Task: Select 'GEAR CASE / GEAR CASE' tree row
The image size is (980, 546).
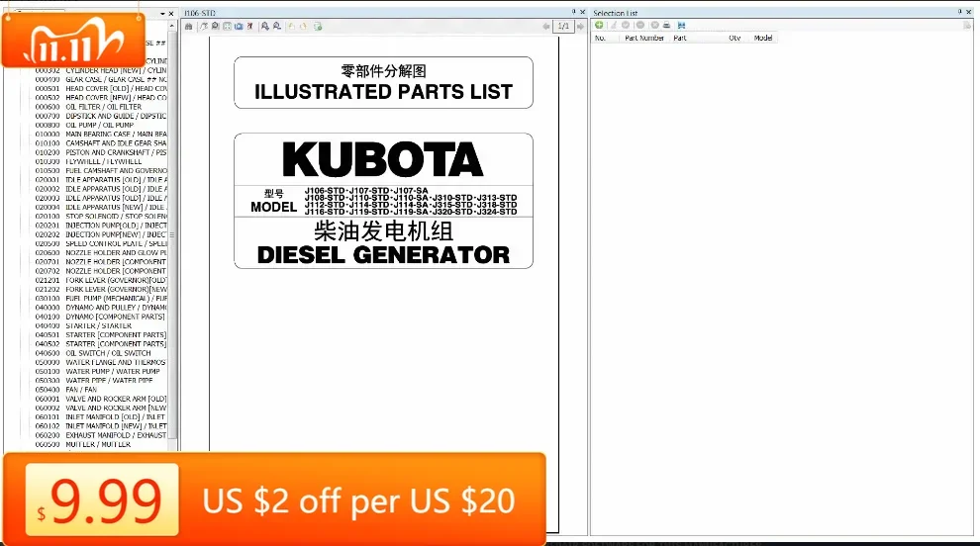Action: coord(101,79)
